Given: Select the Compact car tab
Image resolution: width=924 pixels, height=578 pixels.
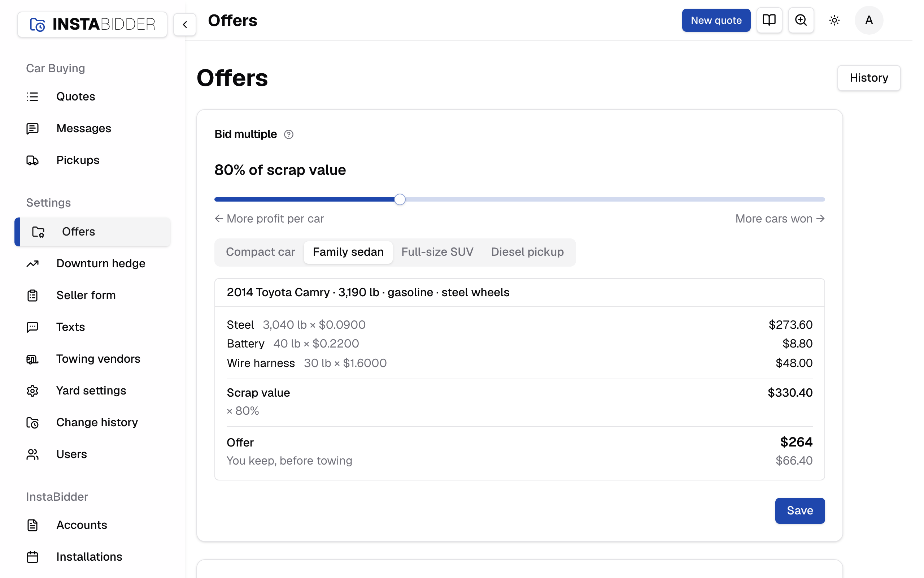Looking at the screenshot, I should [260, 252].
